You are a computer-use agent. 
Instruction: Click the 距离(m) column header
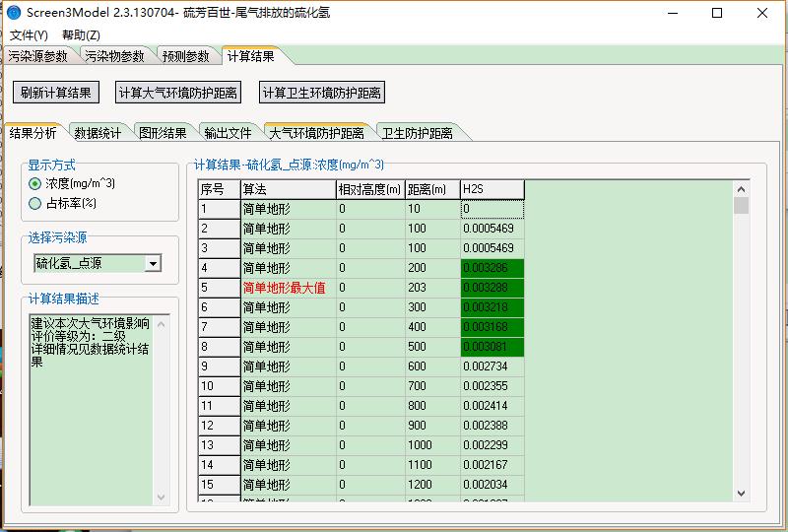pyautogui.click(x=432, y=189)
